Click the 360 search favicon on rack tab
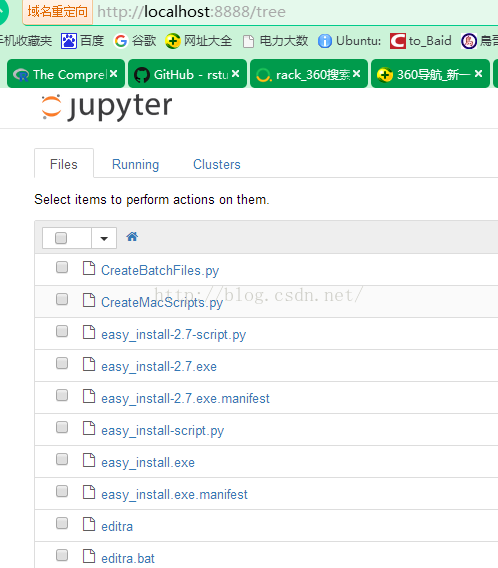 click(263, 75)
